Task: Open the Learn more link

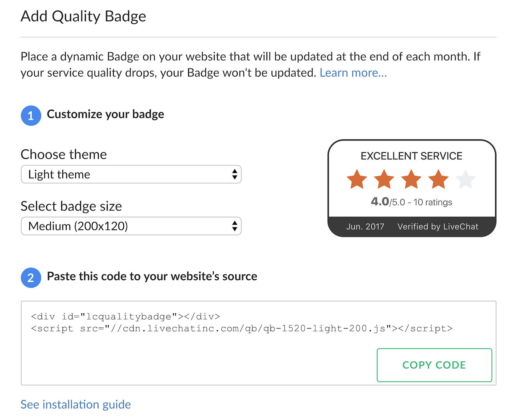Action: click(x=353, y=73)
